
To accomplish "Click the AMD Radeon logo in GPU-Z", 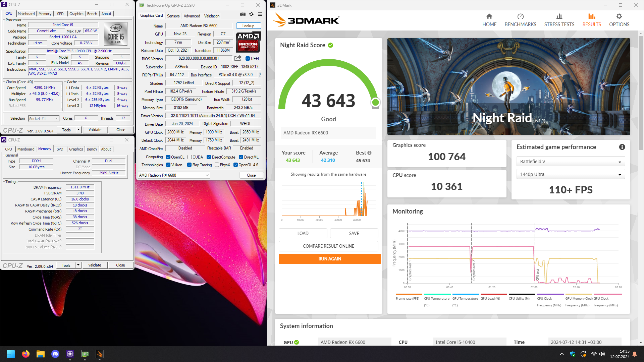I will tap(248, 42).
